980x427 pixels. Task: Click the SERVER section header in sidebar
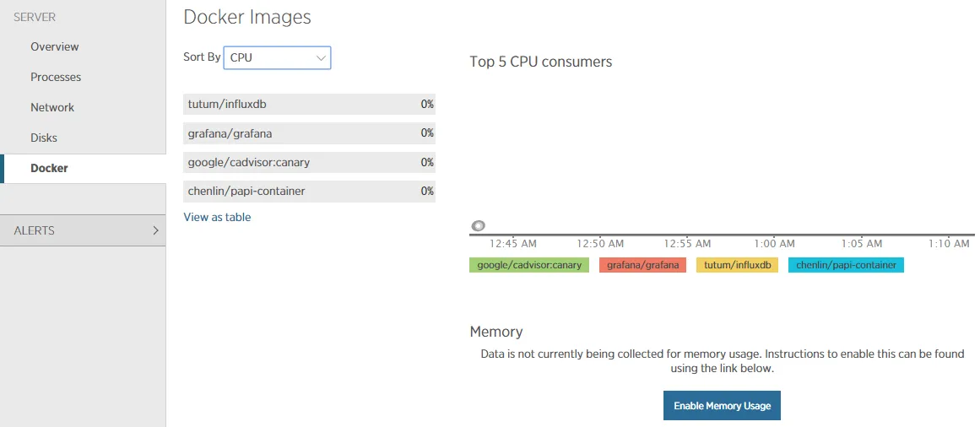tap(35, 17)
